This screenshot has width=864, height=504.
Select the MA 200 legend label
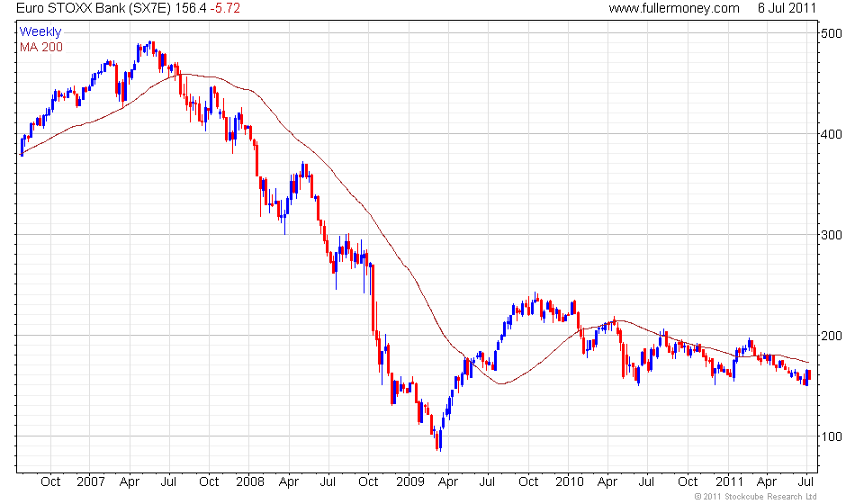point(41,48)
